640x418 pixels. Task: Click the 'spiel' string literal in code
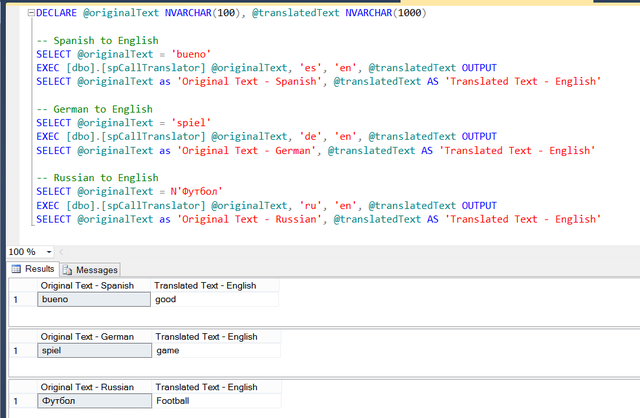point(191,123)
